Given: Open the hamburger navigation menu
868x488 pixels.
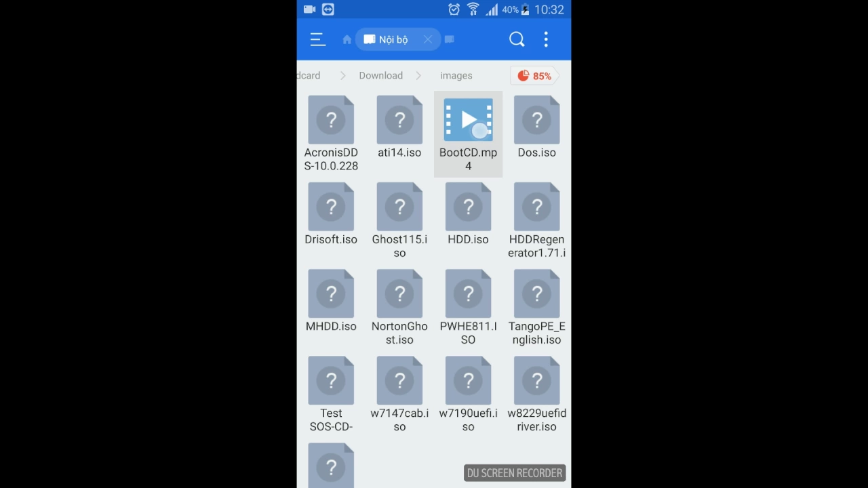Looking at the screenshot, I should point(317,39).
